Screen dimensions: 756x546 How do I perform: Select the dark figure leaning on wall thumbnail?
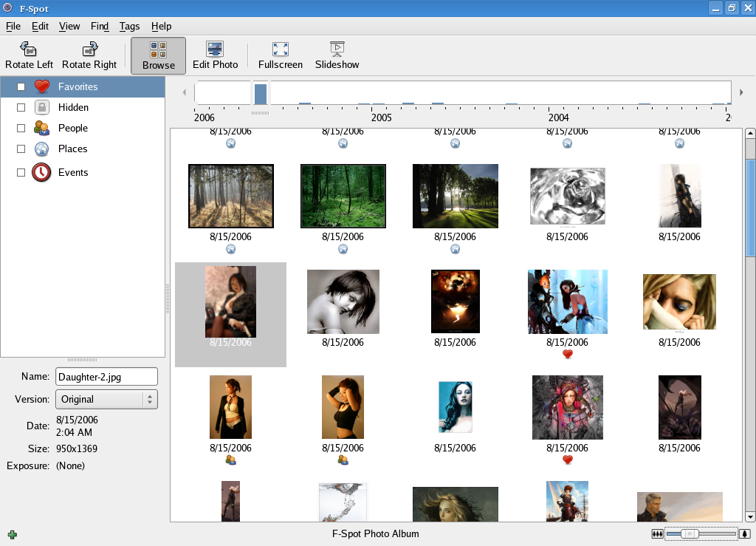coord(679,196)
